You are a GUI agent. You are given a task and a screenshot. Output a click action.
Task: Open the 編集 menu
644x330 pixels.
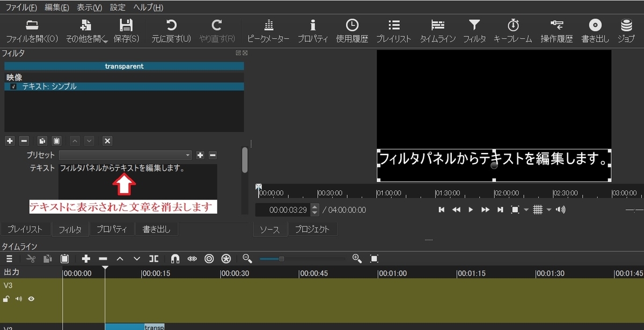(57, 8)
